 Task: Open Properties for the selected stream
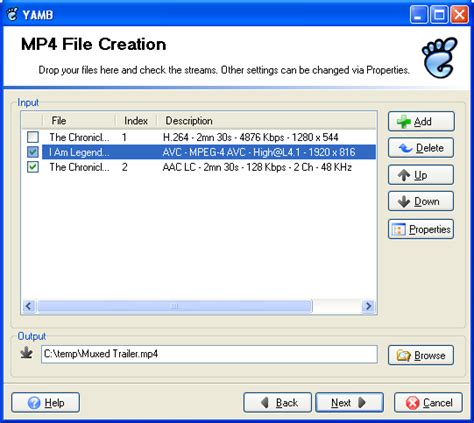[x=421, y=229]
